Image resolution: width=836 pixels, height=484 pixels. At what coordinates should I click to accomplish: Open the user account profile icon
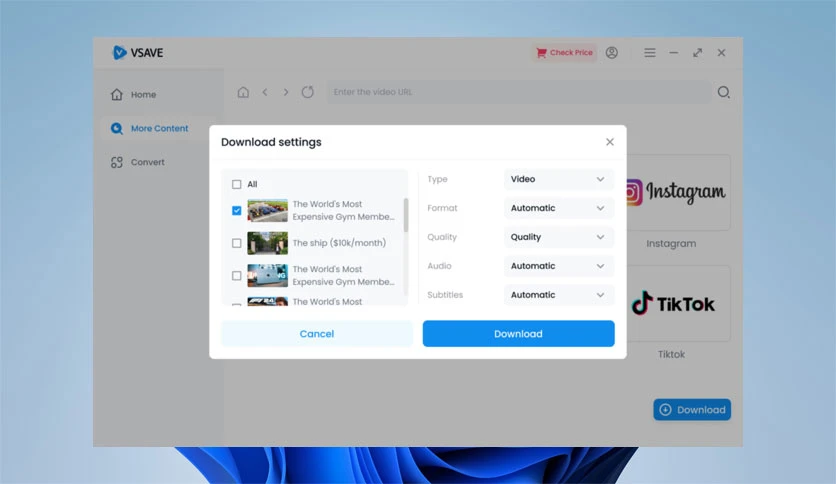click(612, 52)
